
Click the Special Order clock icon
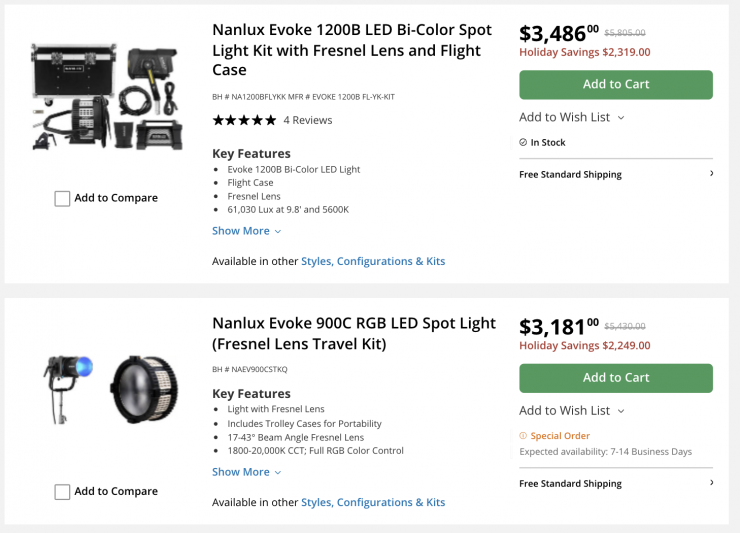(x=523, y=436)
